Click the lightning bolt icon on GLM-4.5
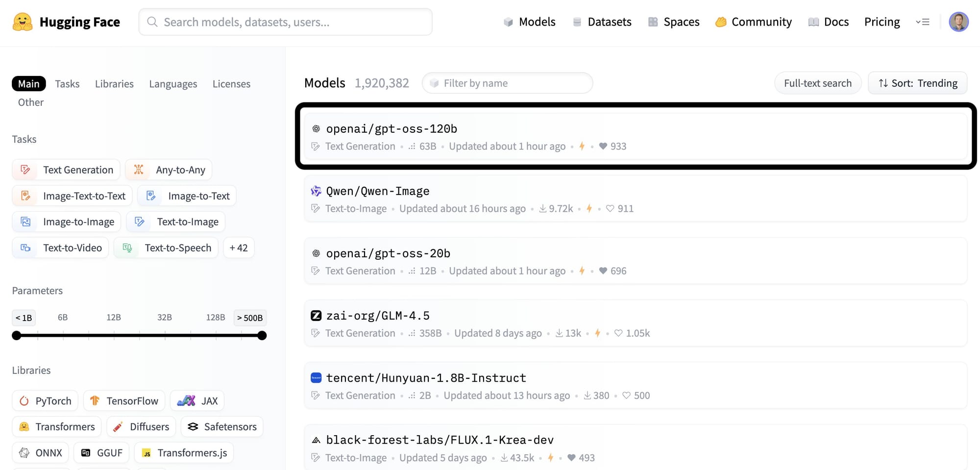 (x=597, y=333)
